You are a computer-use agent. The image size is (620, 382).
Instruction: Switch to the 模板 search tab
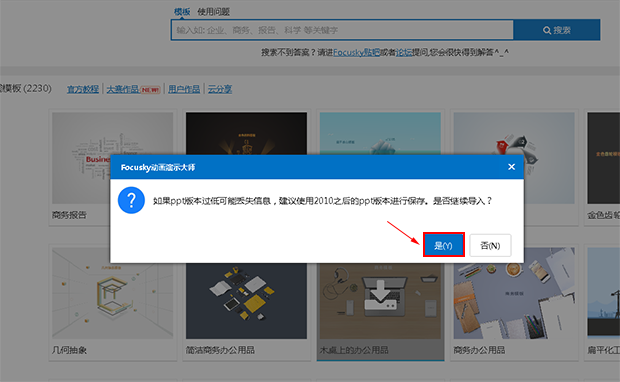coord(182,11)
